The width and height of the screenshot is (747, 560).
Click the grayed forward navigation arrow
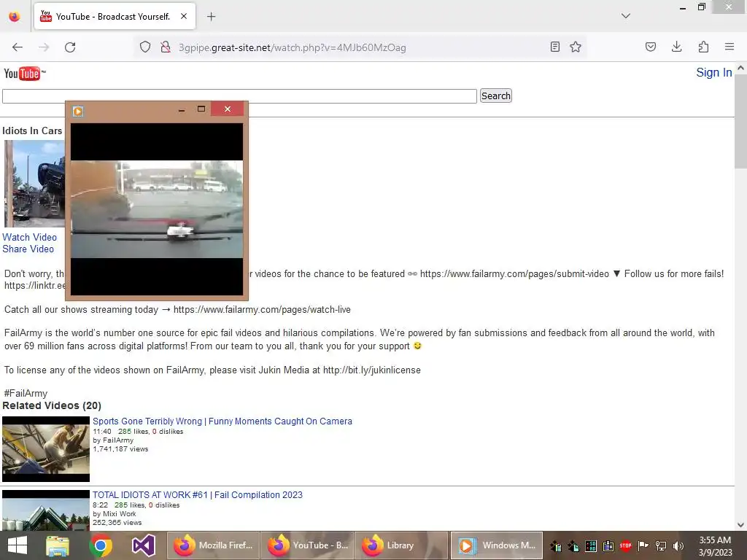(x=44, y=47)
